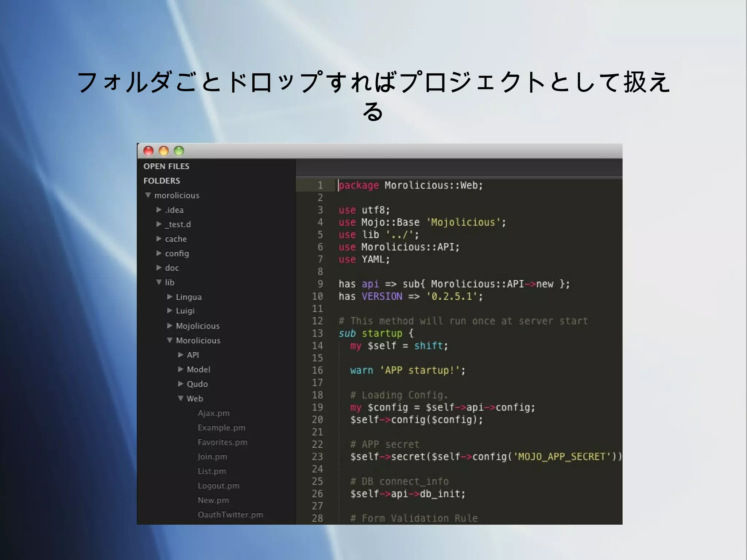Place cursor on 'package Morolicious::Web;' line
This screenshot has width=747, height=560.
411,186
